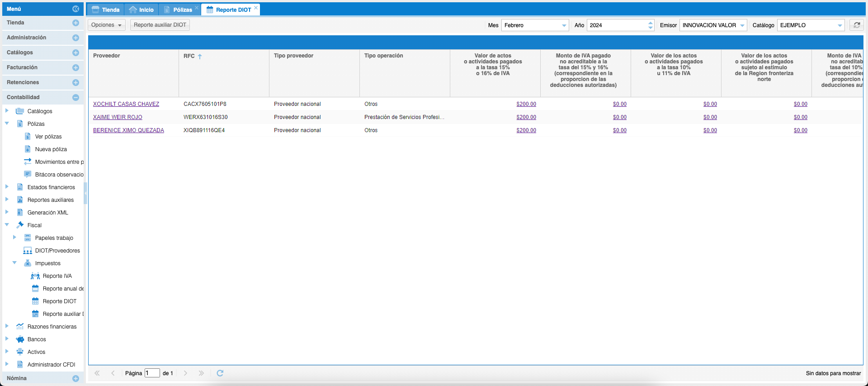This screenshot has width=868, height=386.
Task: Open the Mes dropdown showing Febrero
Action: point(564,26)
